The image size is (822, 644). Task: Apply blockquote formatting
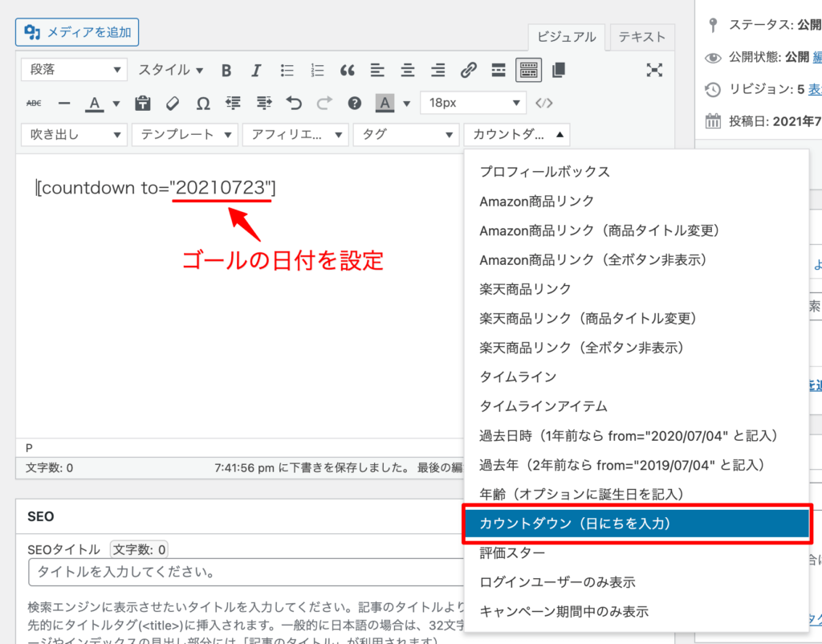347,71
